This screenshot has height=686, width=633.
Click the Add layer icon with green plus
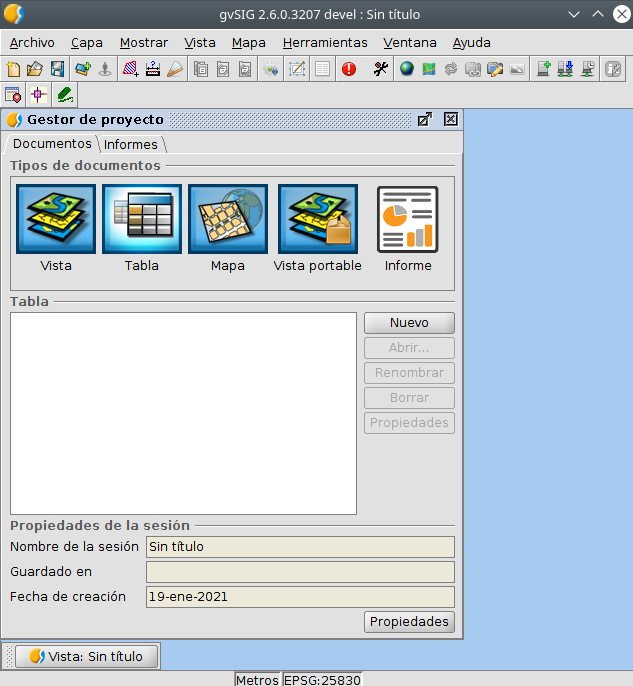pyautogui.click(x=83, y=69)
